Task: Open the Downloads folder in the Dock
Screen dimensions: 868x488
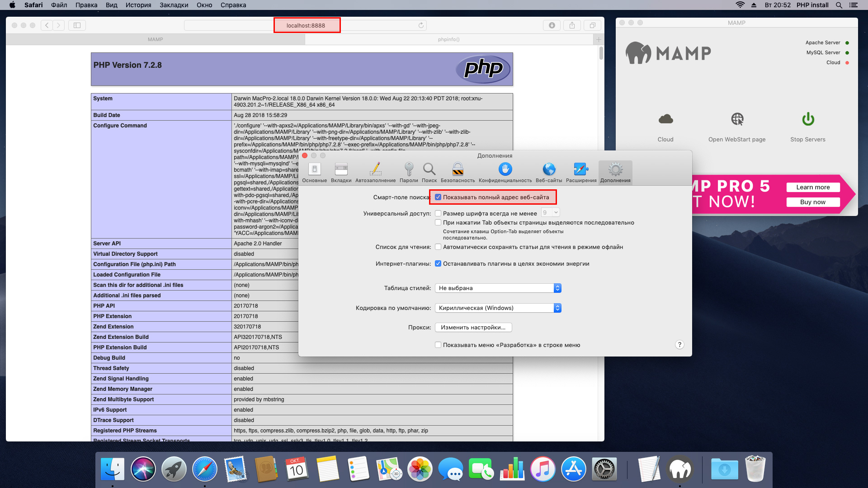Action: click(724, 469)
